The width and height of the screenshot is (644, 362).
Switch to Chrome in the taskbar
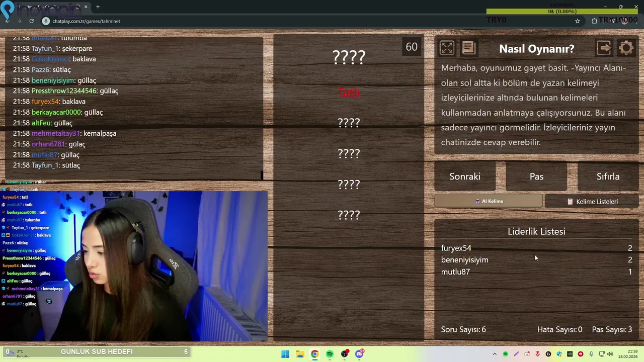pos(314,354)
